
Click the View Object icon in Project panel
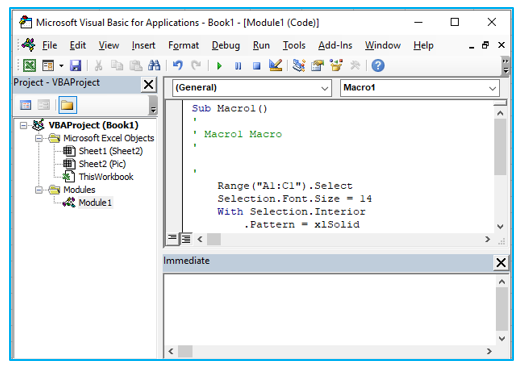[x=44, y=105]
